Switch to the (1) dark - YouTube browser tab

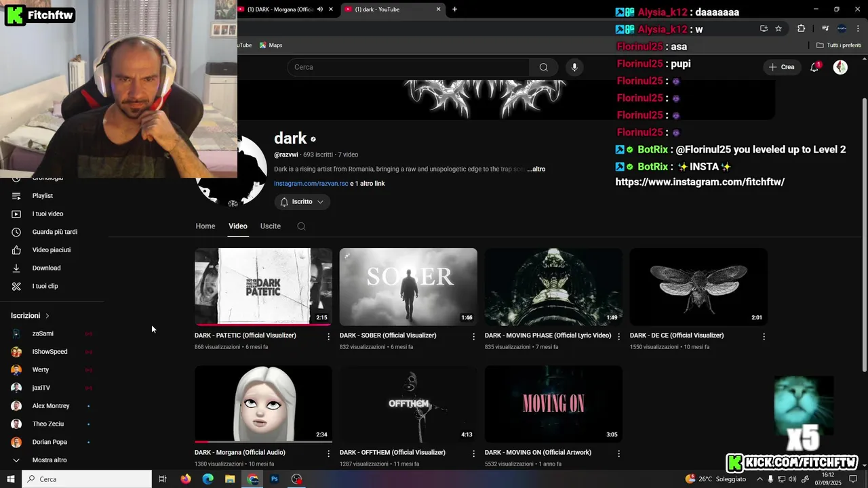coord(392,9)
